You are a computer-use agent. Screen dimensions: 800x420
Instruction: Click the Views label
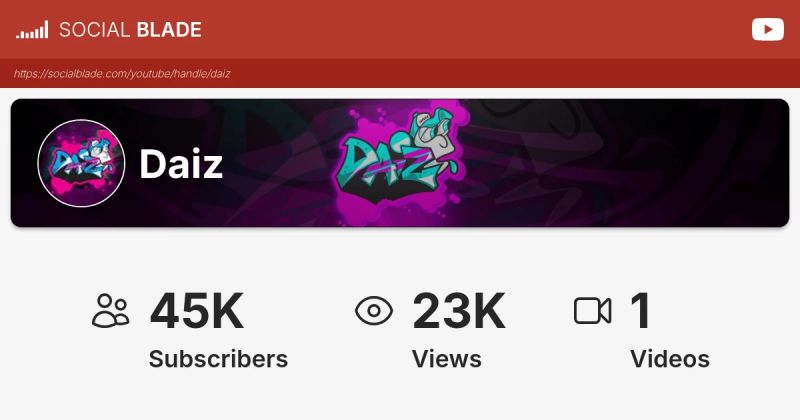(x=446, y=359)
